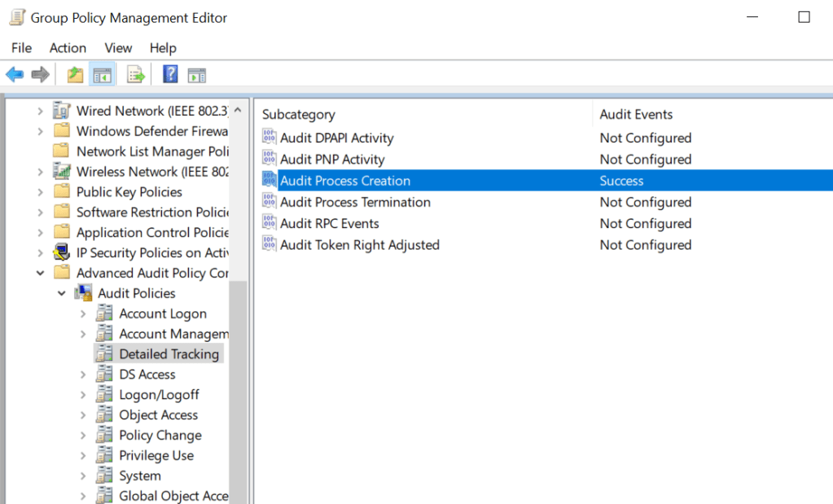Open the blue Help question mark icon
Screen dimensions: 833x504
(170, 75)
